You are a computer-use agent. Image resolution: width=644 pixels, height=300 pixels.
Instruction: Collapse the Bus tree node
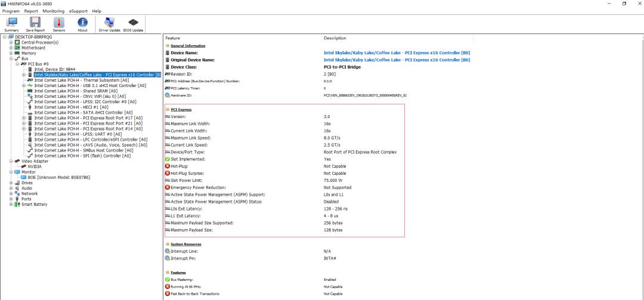point(11,59)
